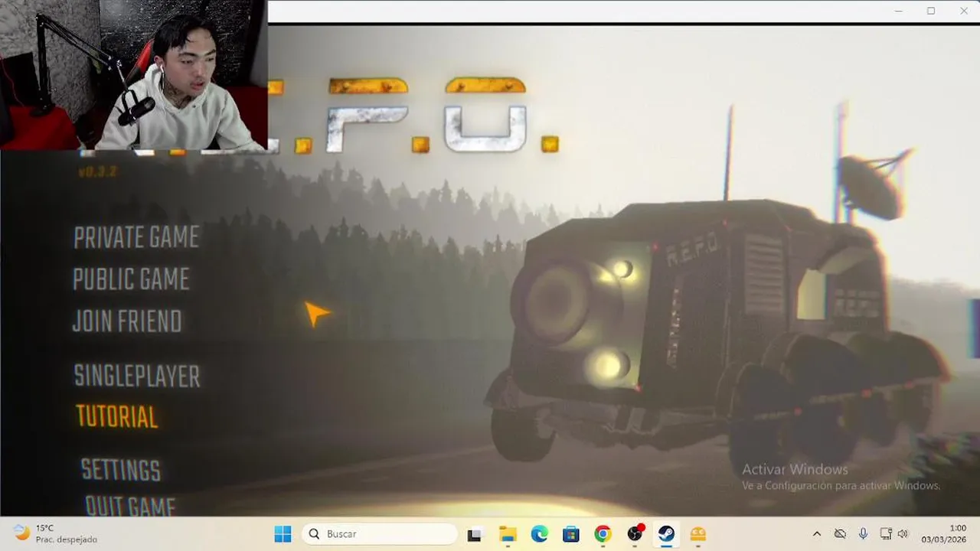Open Microsoft Store from the taskbar

tap(571, 534)
